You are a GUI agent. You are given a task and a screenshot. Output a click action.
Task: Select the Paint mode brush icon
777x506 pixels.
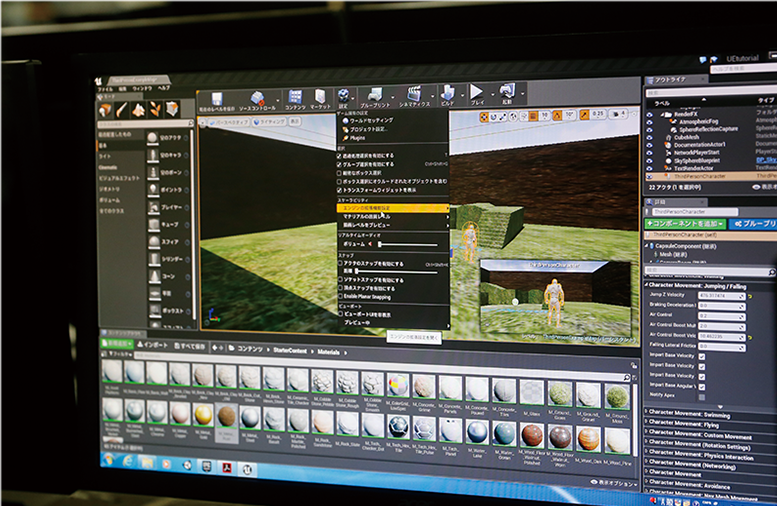[122, 110]
